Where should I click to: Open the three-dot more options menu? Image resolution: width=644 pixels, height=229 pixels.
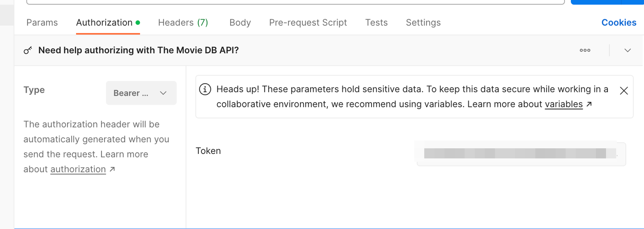click(x=585, y=50)
